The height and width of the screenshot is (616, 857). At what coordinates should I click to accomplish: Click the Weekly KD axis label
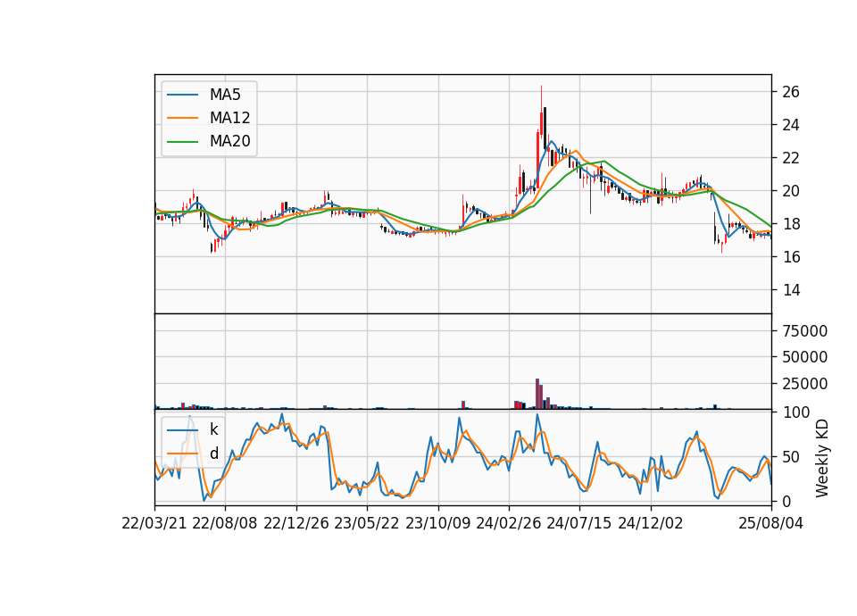pyautogui.click(x=821, y=458)
